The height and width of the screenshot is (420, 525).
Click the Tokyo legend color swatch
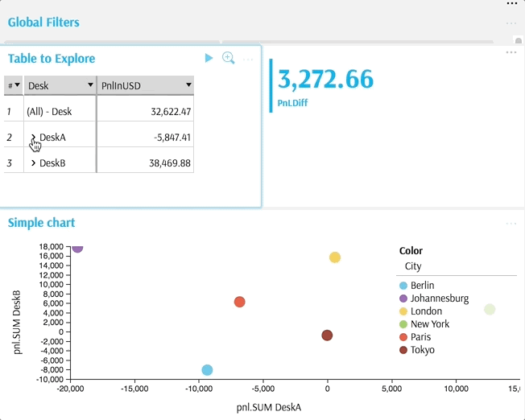pyautogui.click(x=403, y=350)
